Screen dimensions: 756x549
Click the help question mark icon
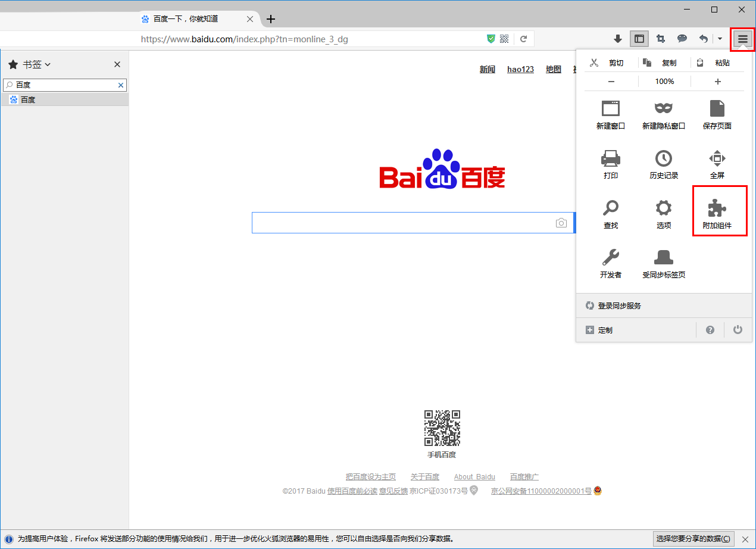[710, 330]
